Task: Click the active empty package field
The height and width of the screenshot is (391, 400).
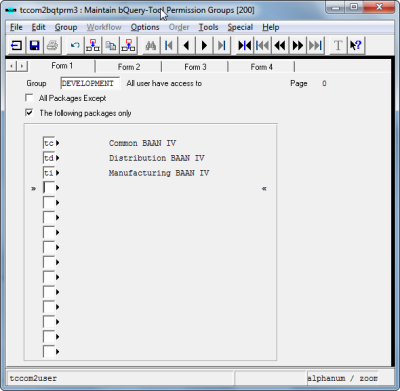Action: (x=49, y=188)
